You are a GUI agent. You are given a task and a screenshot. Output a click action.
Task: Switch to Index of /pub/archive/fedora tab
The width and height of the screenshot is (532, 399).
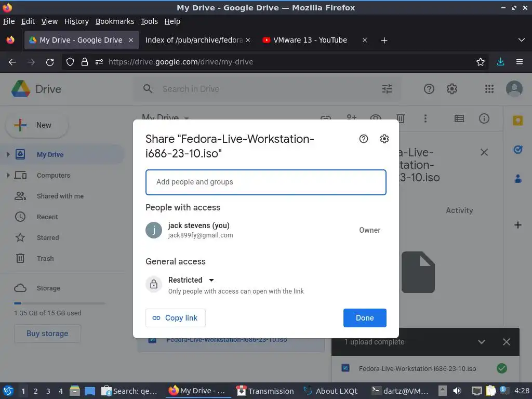(194, 40)
